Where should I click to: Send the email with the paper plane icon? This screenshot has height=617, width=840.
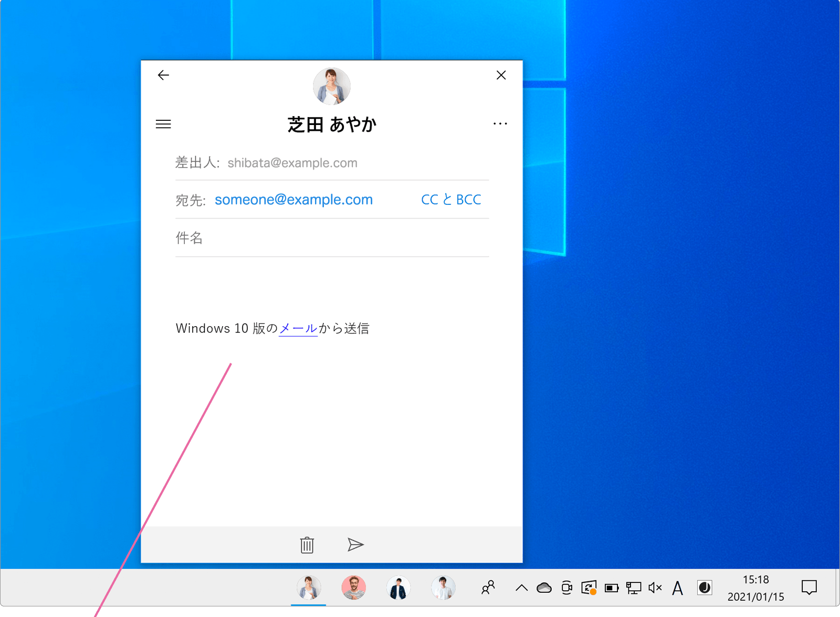[355, 545]
